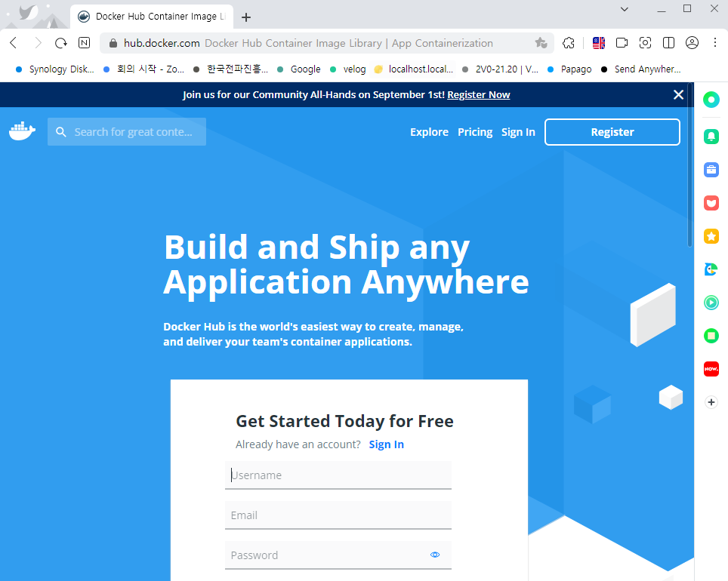Open the video recording toolbar icon
The height and width of the screenshot is (581, 728).
[622, 43]
